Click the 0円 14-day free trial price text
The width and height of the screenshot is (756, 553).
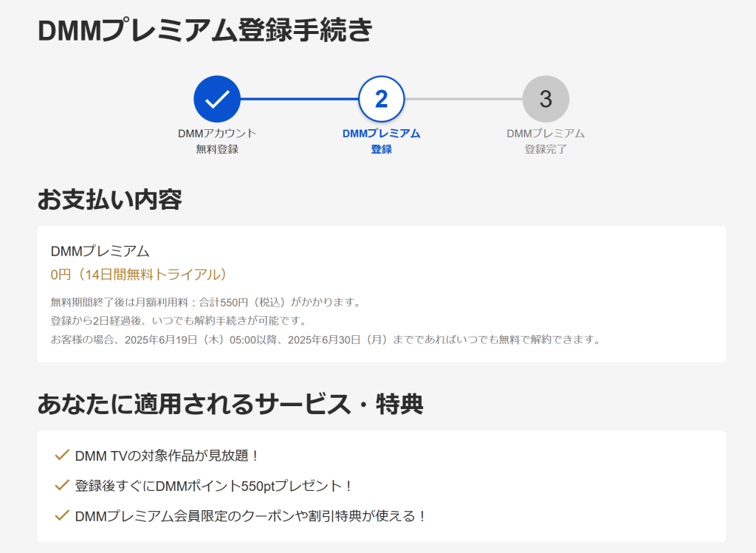(139, 275)
